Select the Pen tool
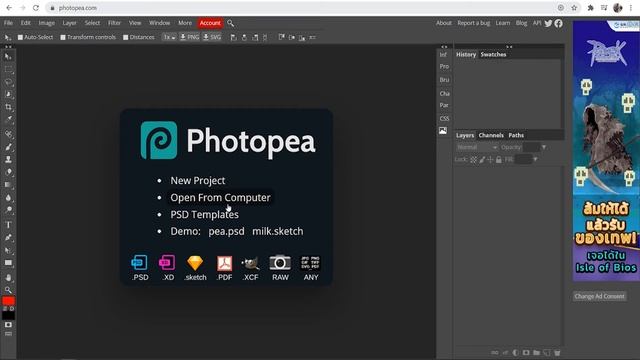The width and height of the screenshot is (640, 360). click(8, 238)
